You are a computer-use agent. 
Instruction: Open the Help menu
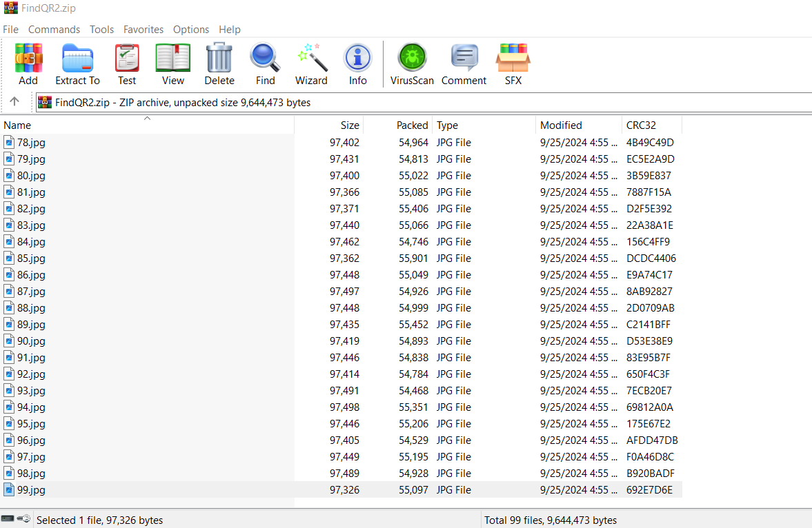pos(230,30)
